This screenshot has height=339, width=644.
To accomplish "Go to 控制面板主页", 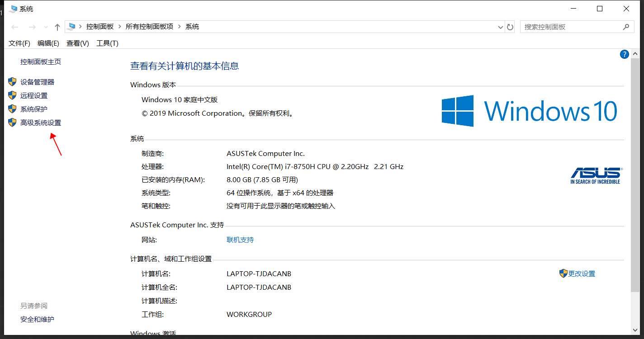I will (41, 62).
